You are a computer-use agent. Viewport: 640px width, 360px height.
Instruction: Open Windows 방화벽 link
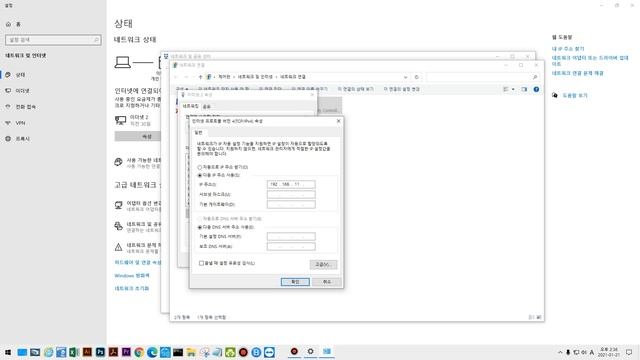pos(132,276)
